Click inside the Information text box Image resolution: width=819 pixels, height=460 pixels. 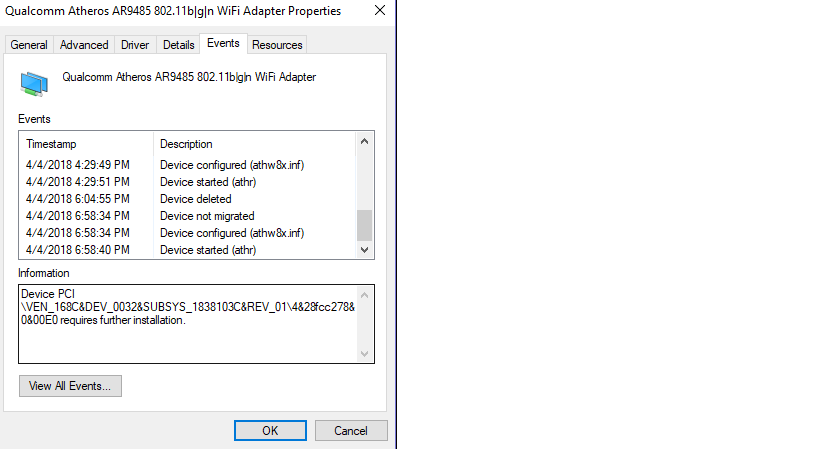coord(188,324)
